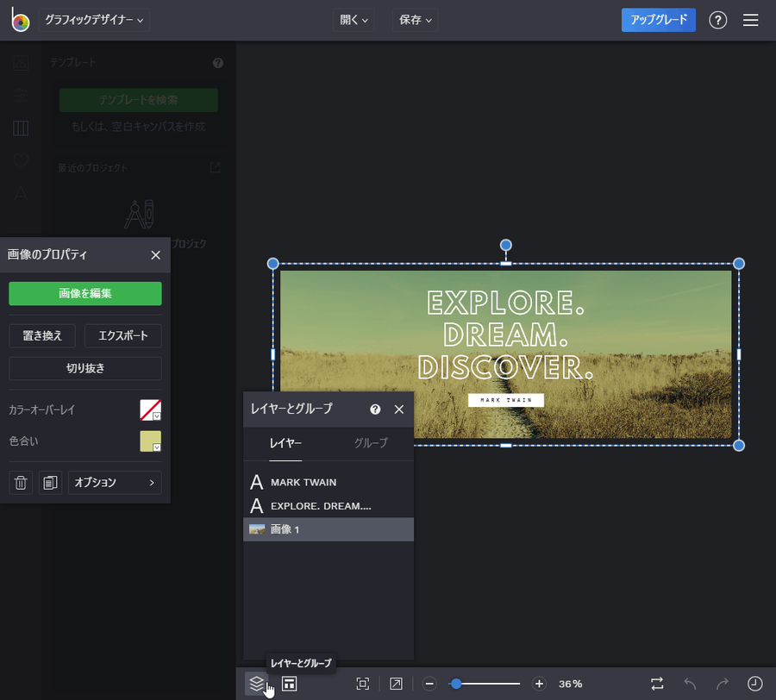The width and height of the screenshot is (776, 700).
Task: Open the templates grid sidebar icon
Action: point(21,128)
